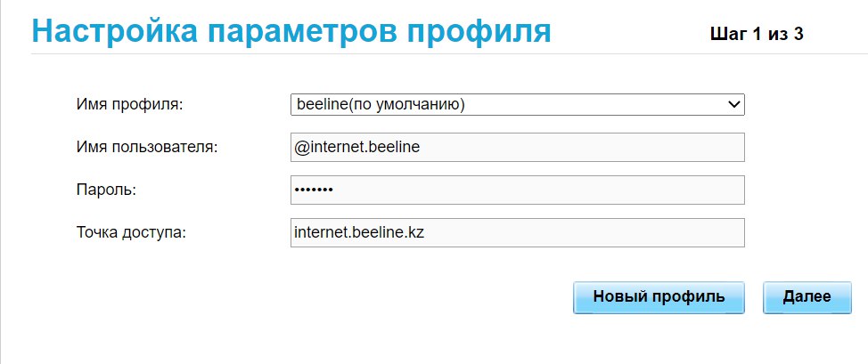Click the Настройка параметров профиля heading
This screenshot has height=364, width=868.
click(x=291, y=30)
